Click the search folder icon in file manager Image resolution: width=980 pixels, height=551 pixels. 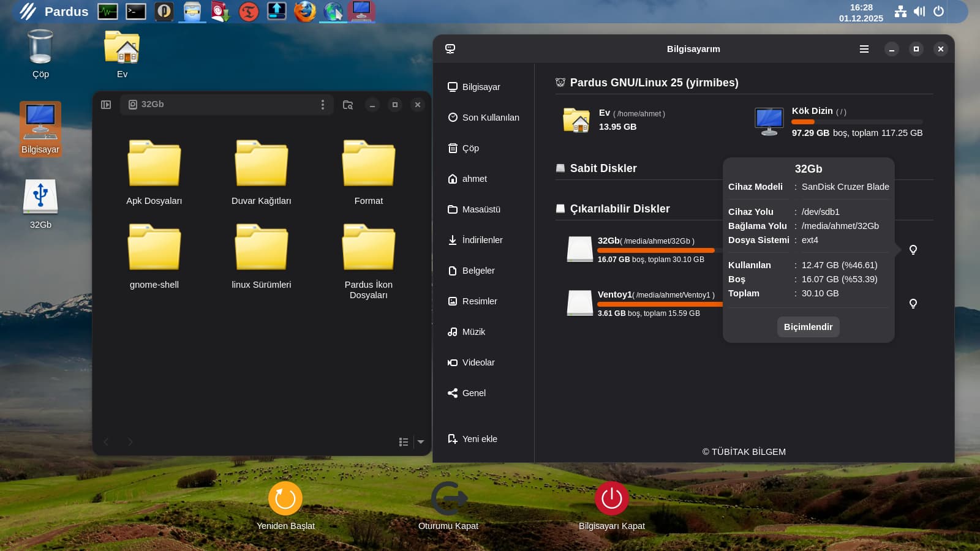tap(348, 105)
